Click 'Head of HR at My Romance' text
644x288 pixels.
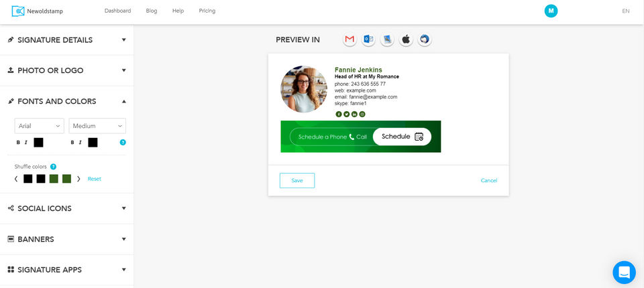(367, 77)
